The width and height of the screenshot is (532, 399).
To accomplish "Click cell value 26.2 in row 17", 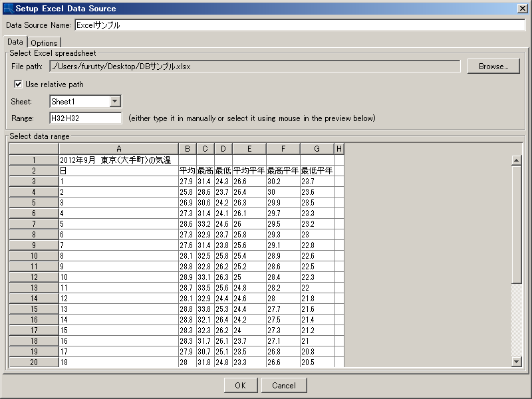I will 223,330.
